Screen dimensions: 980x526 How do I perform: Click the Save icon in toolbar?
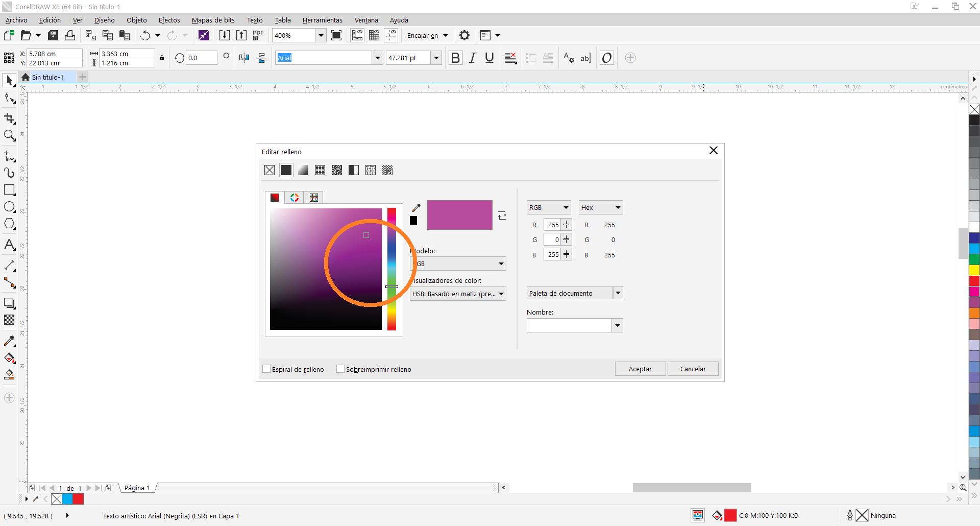(x=53, y=35)
